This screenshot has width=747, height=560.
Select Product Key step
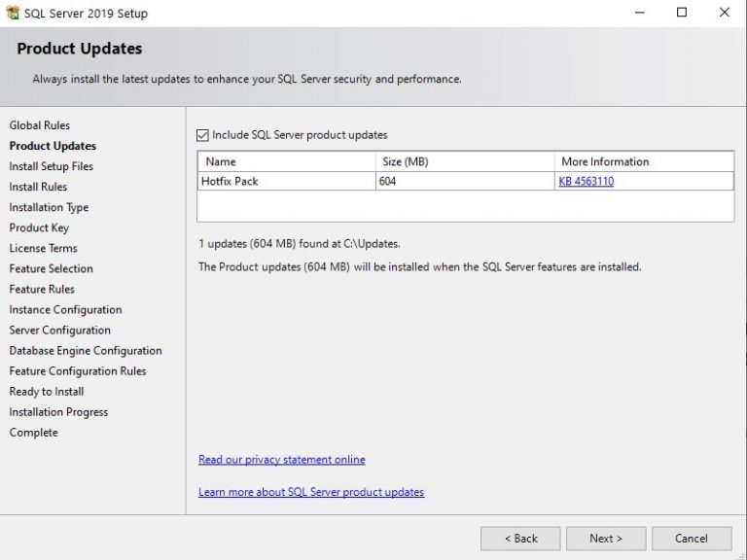[x=39, y=227]
